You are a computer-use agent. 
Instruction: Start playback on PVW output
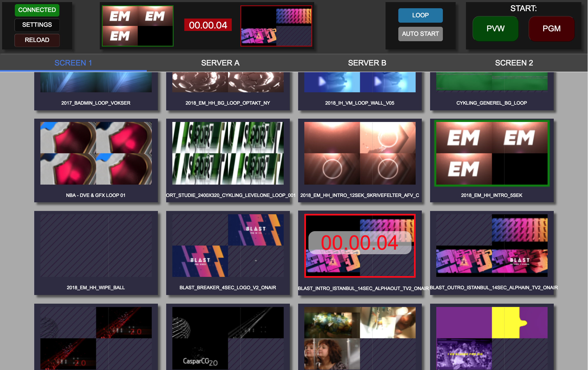(495, 29)
